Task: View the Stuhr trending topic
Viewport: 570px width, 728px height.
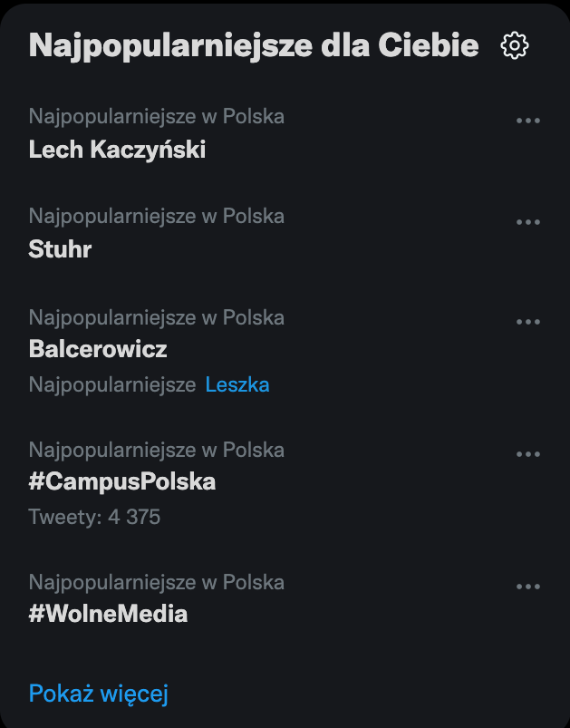Action: pyautogui.click(x=60, y=249)
